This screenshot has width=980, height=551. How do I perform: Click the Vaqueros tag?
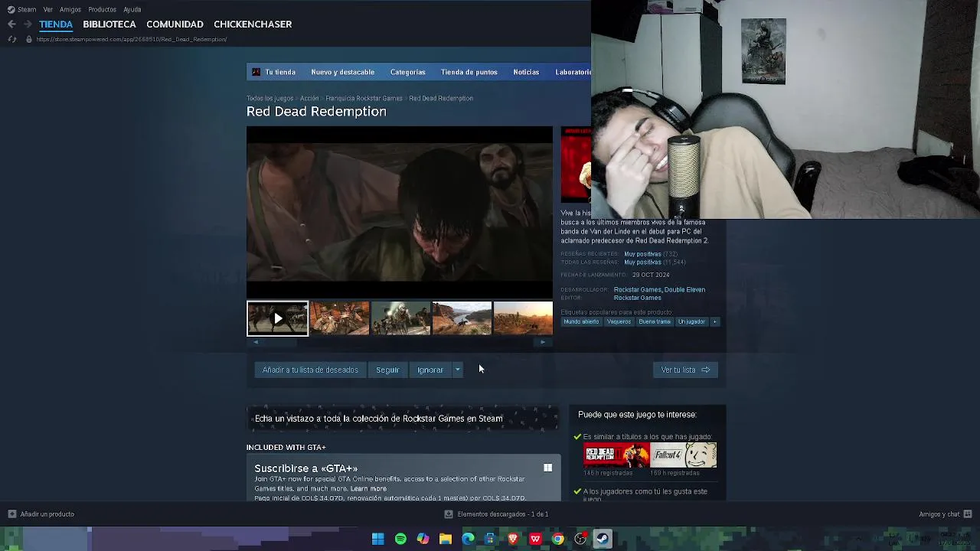(x=619, y=322)
